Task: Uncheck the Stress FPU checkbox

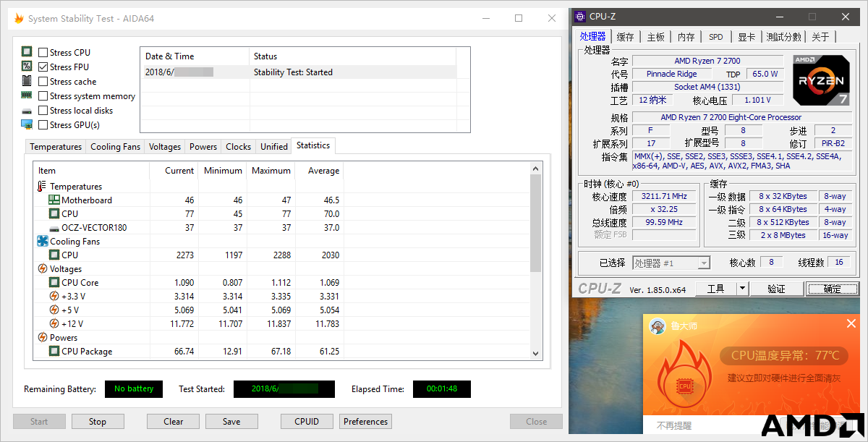Action: (x=43, y=67)
